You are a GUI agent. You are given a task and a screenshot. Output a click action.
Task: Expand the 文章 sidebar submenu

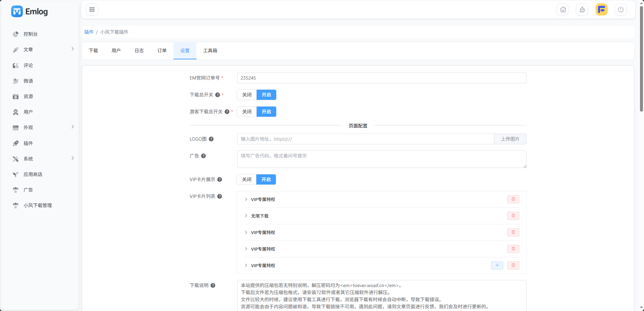73,49
